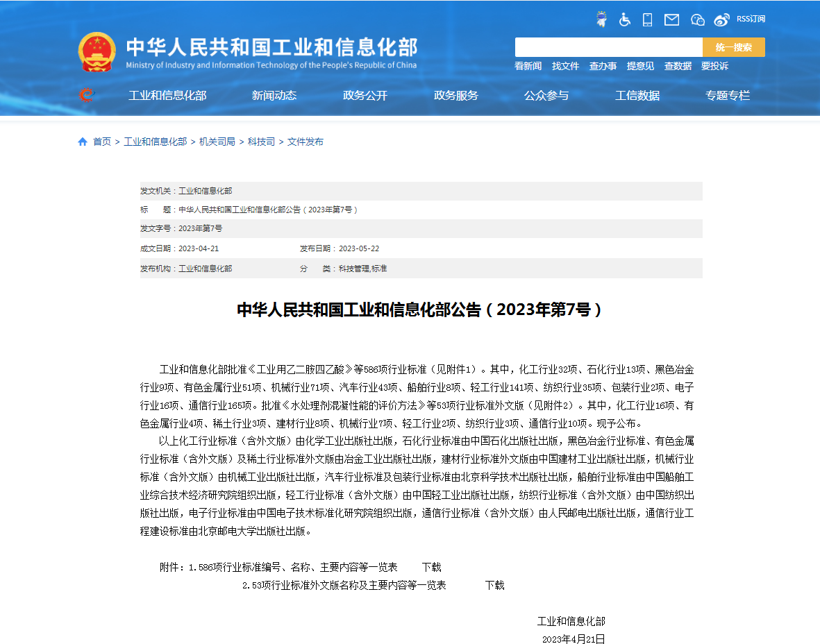This screenshot has width=820, height=644.
Task: Click the RSS订阅 link
Action: 751,19
